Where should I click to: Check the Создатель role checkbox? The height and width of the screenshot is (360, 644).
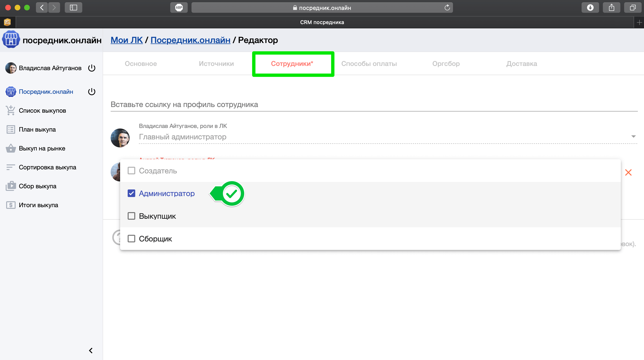click(x=131, y=171)
